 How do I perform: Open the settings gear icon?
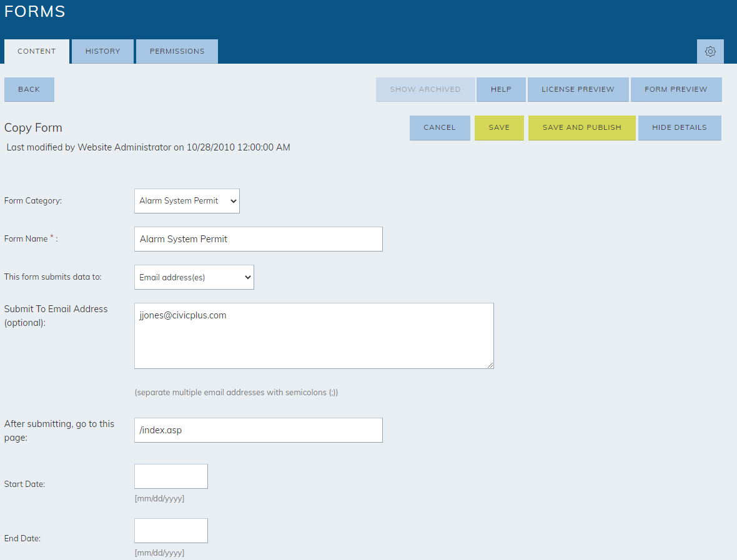point(710,51)
